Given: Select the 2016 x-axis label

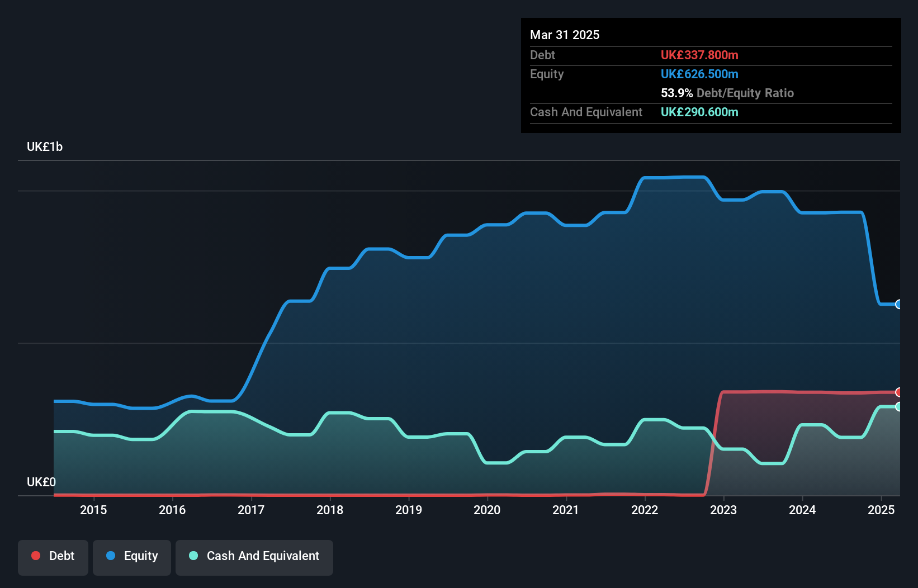Looking at the screenshot, I should click(x=172, y=510).
